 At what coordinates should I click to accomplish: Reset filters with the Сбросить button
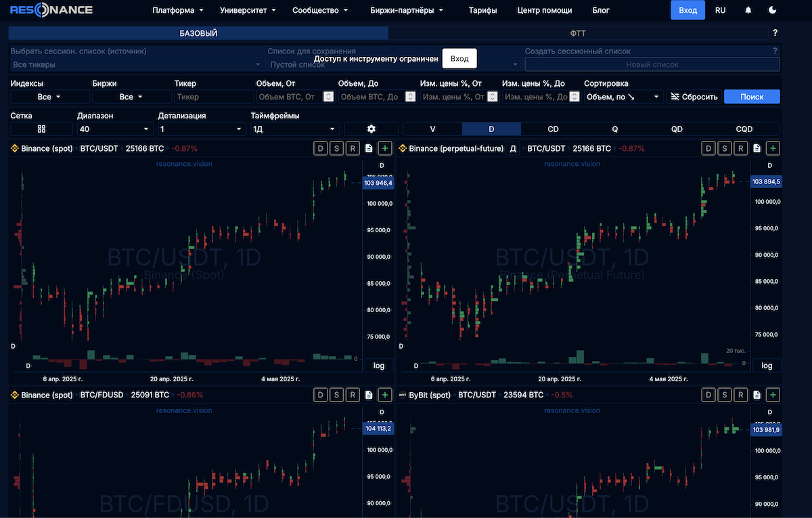click(694, 97)
